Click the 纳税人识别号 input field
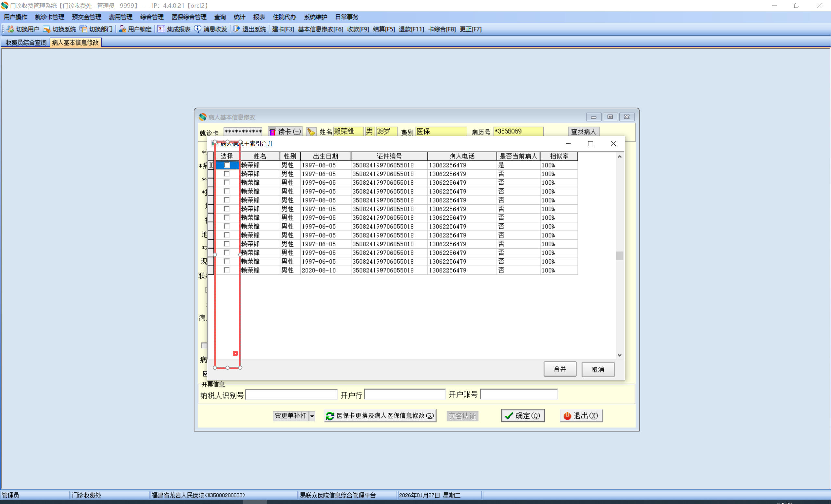 tap(291, 394)
